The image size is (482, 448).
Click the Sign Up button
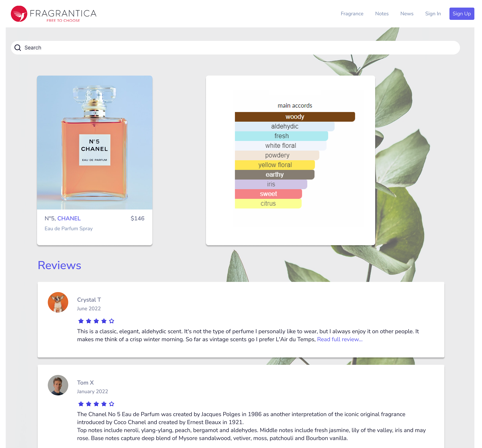(x=462, y=14)
